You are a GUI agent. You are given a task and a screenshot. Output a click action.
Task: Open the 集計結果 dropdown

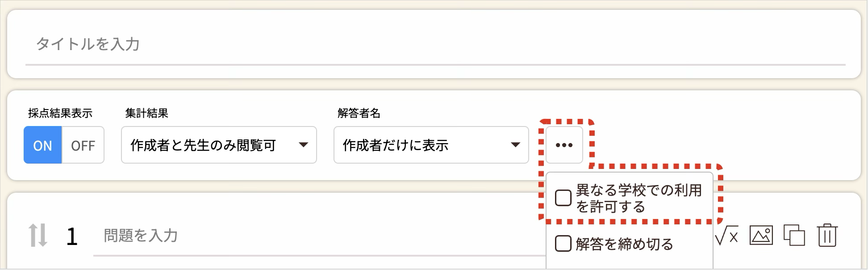click(219, 145)
